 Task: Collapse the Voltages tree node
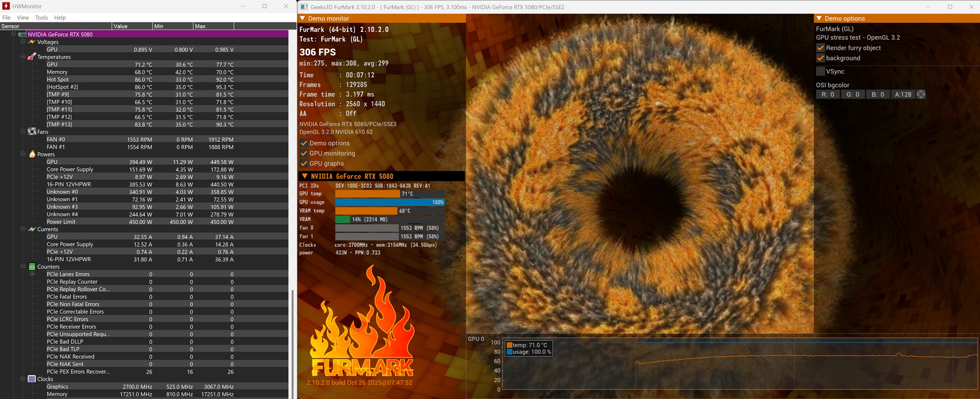click(22, 42)
